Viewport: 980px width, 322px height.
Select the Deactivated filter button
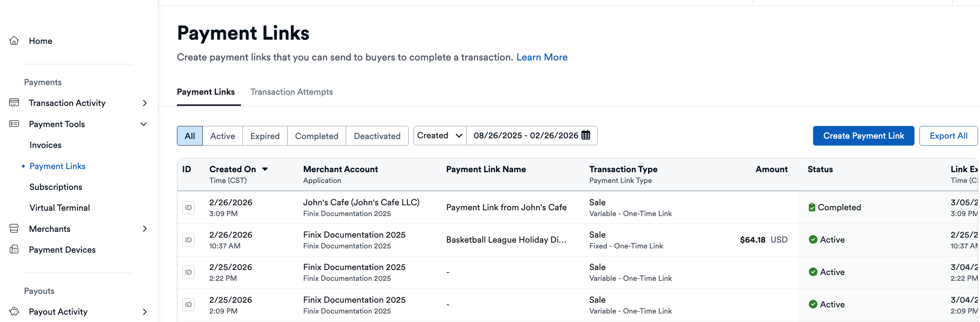tap(377, 136)
